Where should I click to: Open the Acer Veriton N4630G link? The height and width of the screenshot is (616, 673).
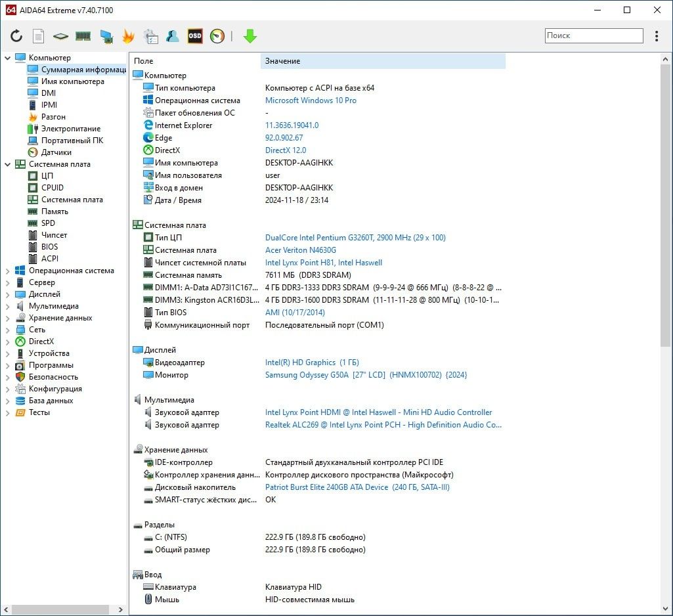[301, 250]
